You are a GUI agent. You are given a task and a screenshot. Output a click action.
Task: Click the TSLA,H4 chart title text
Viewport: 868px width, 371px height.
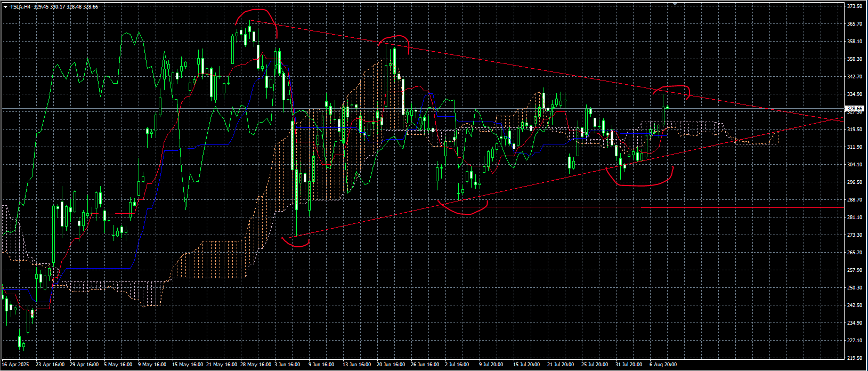click(21, 7)
